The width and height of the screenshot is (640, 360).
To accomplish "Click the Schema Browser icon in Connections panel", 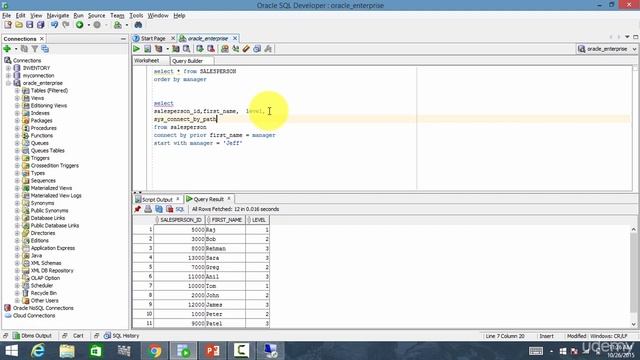I will coord(45,49).
